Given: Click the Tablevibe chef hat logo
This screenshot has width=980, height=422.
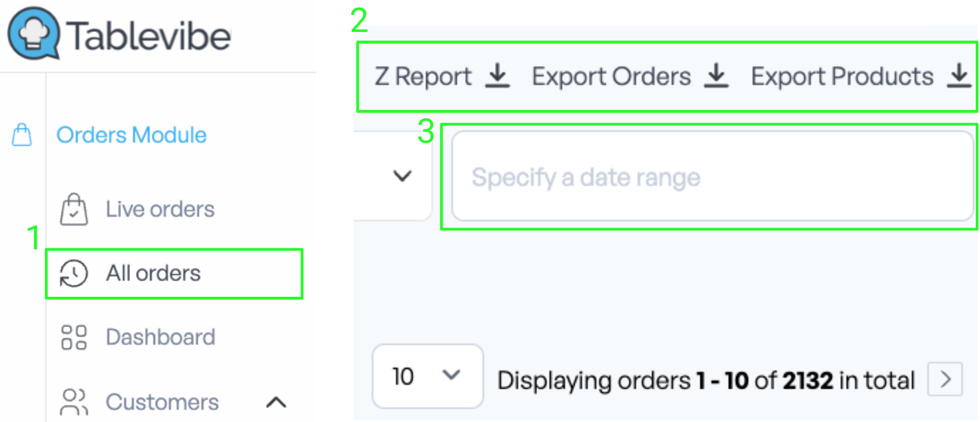Looking at the screenshot, I should pos(34,33).
